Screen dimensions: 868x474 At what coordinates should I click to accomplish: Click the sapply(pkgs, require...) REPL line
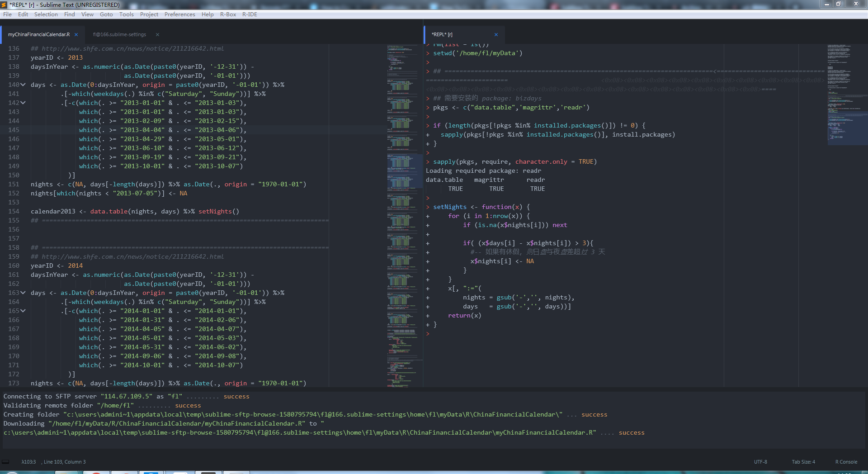pyautogui.click(x=515, y=161)
